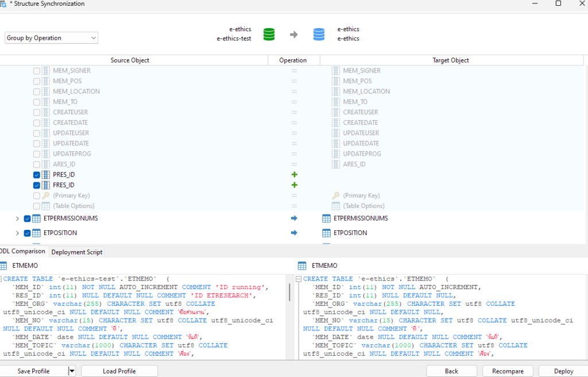Open the Group by Operation dropdown

point(52,38)
